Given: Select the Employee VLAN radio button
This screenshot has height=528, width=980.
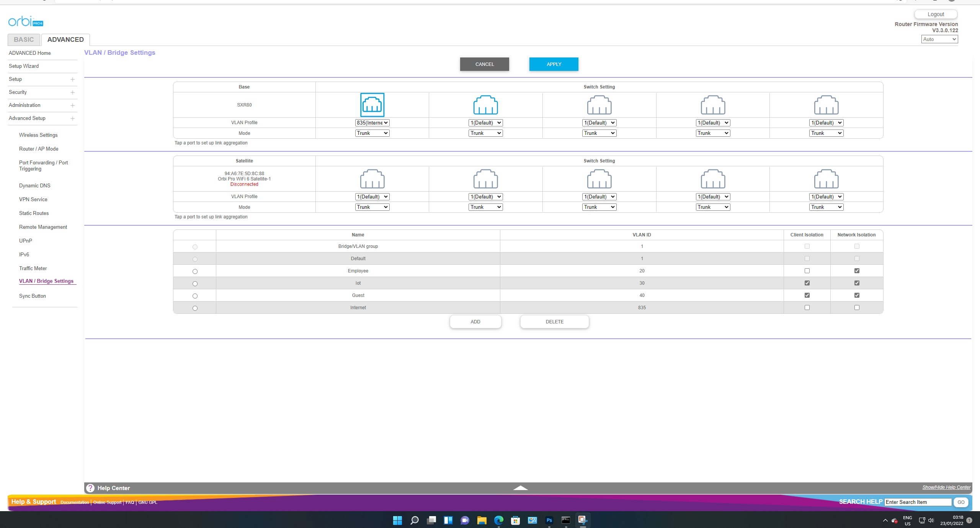Looking at the screenshot, I should point(195,271).
